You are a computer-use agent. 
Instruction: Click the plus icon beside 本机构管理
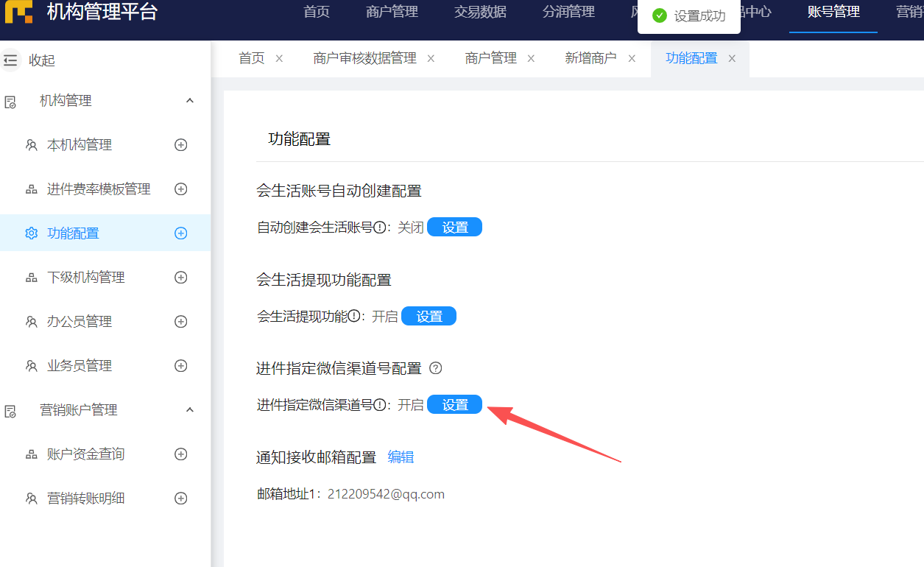pyautogui.click(x=180, y=145)
